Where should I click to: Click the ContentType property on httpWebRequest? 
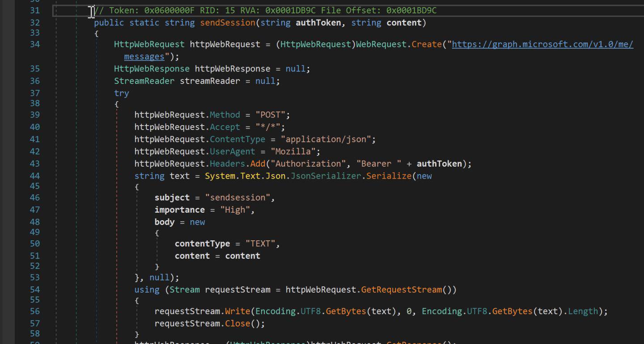pyautogui.click(x=237, y=139)
